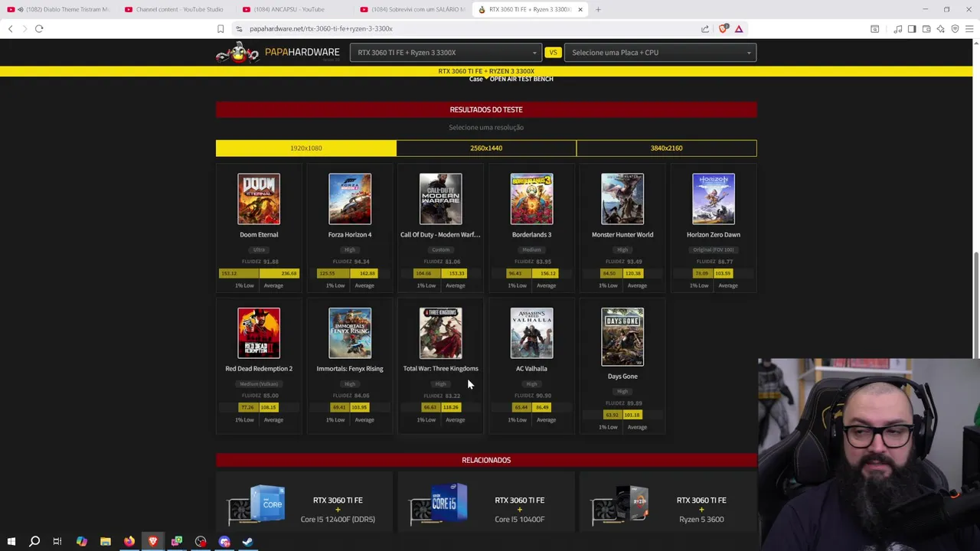Click Doom Eternal fps result bar
The height and width of the screenshot is (551, 980).
259,273
